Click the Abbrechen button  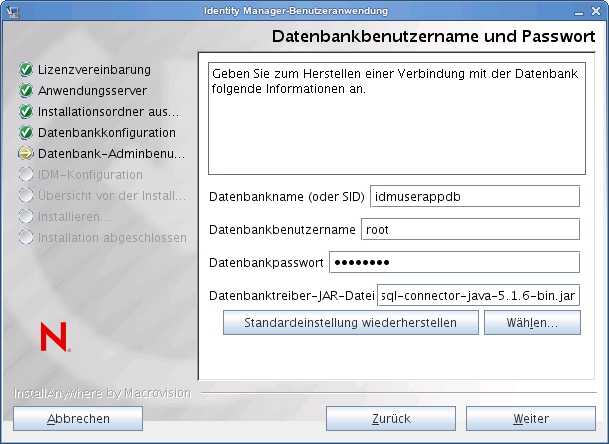(x=78, y=419)
